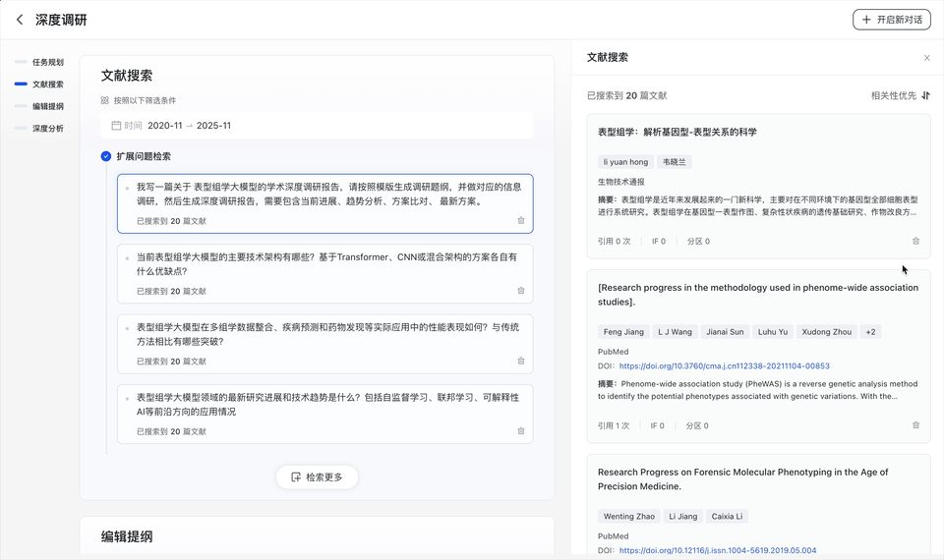Jump to the 深度分析 step
The width and height of the screenshot is (944, 560).
point(47,129)
